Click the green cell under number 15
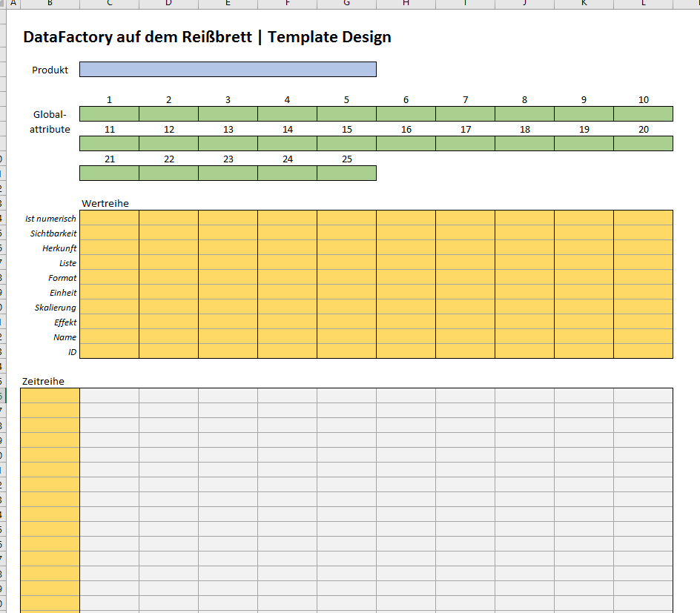 coord(346,144)
